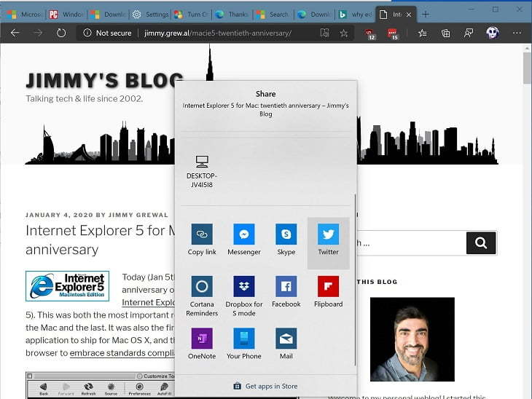
Task: Click the Share panel scrollbar
Action: 355,280
